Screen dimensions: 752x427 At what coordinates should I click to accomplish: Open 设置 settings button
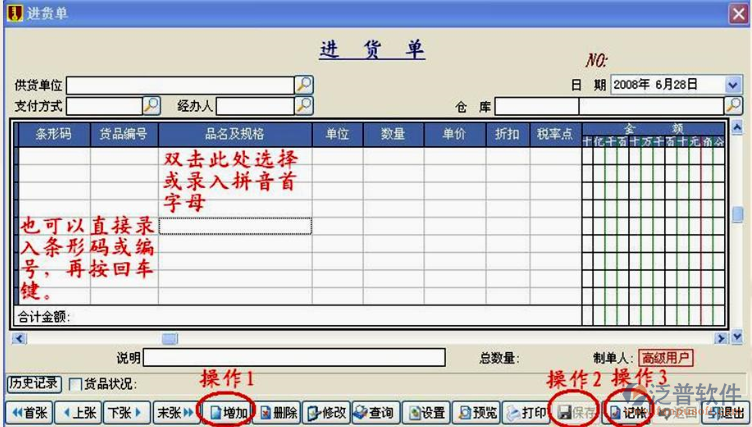426,413
